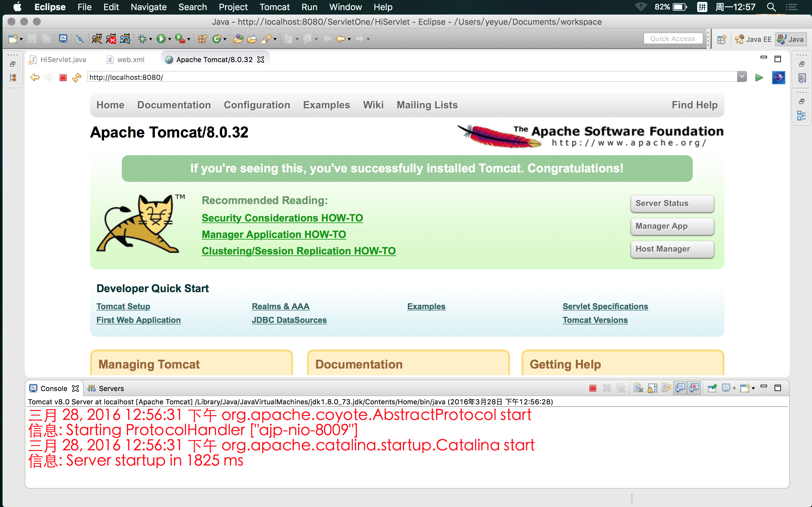Open Security Considerations HOW-TO link
The height and width of the screenshot is (507, 812).
coord(282,217)
